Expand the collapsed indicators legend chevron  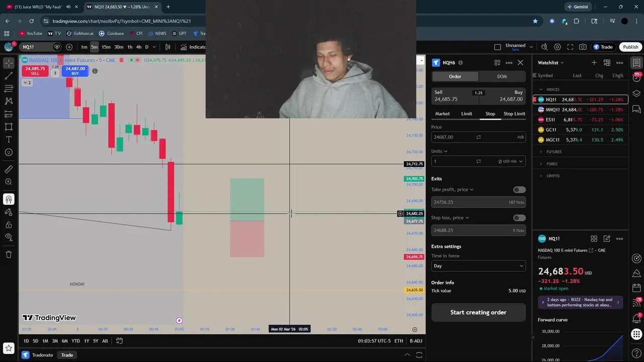point(27,82)
